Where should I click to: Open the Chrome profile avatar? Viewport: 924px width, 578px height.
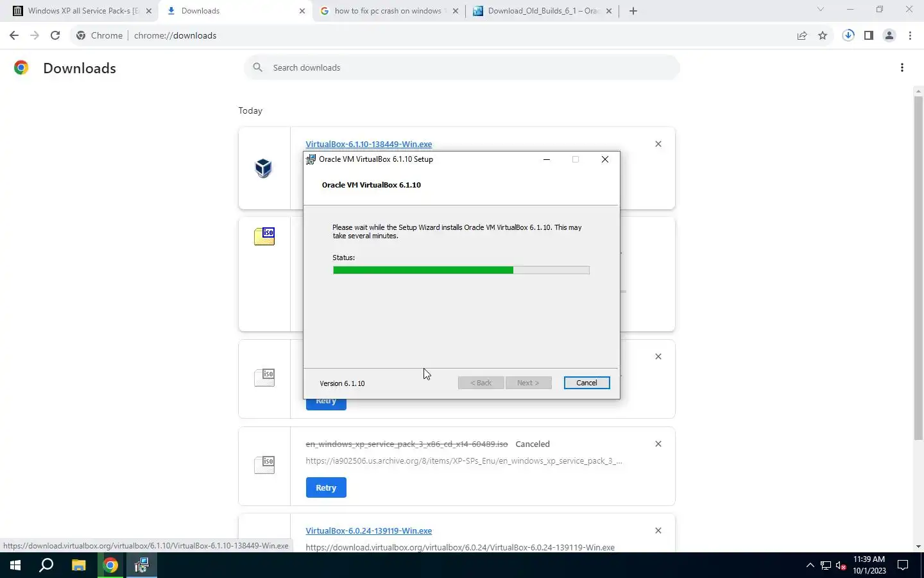(x=889, y=35)
